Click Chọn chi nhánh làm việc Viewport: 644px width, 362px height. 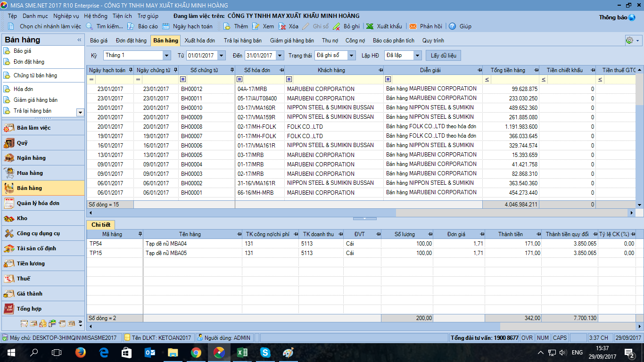coord(45,26)
